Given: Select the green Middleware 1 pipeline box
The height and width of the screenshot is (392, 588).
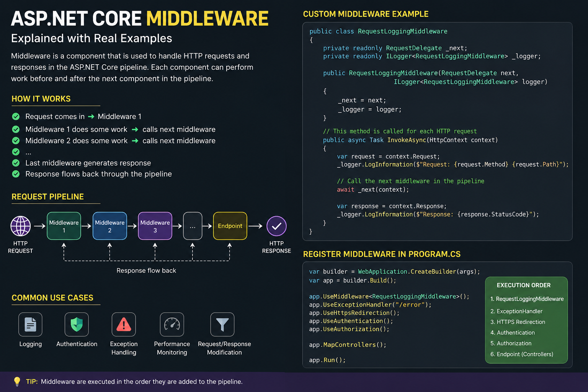Looking at the screenshot, I should click(x=64, y=226).
